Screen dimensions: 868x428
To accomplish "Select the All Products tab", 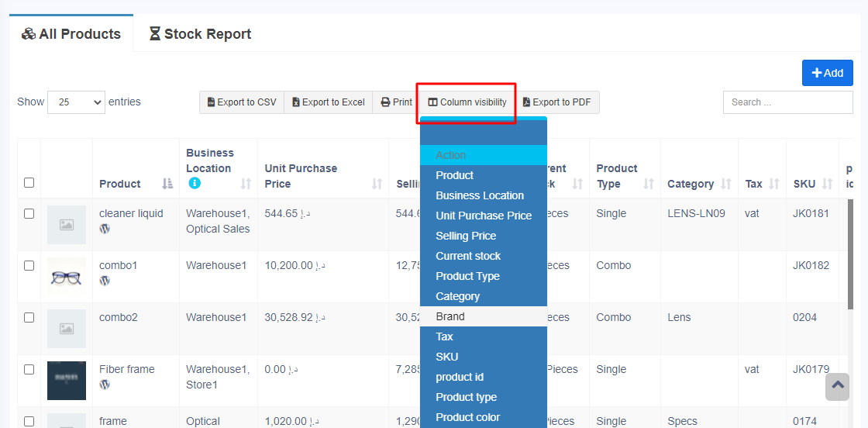I will click(x=71, y=34).
